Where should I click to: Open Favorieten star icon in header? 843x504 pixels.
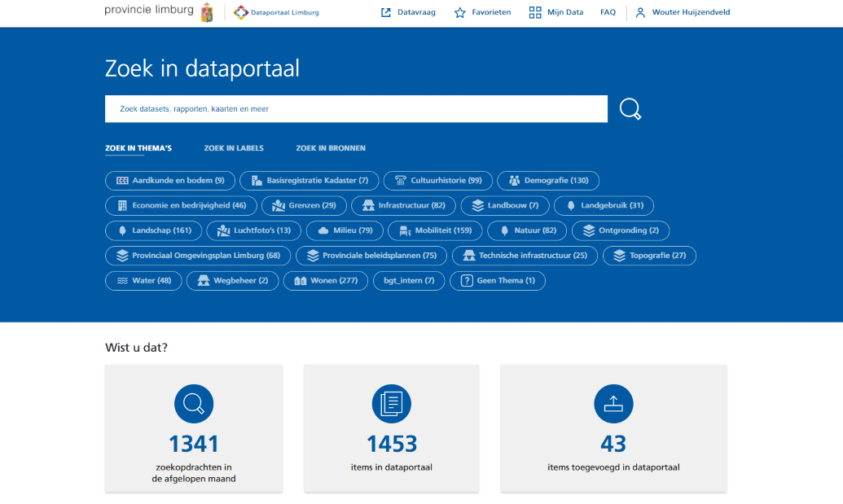[460, 13]
